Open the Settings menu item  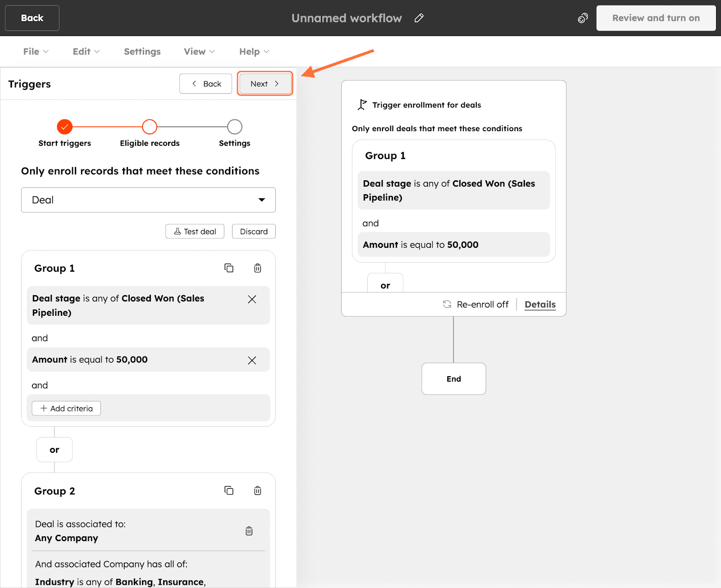142,51
